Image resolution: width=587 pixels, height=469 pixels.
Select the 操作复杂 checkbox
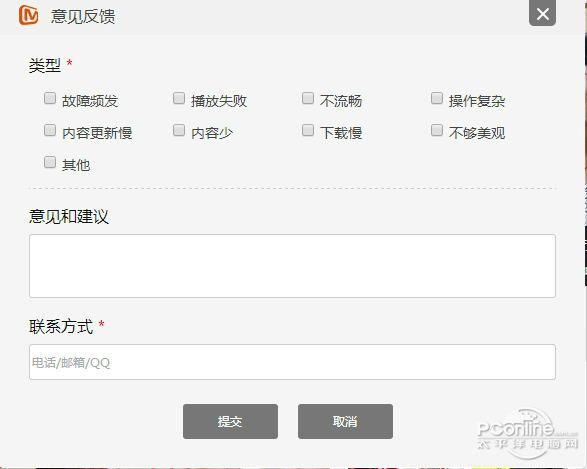point(437,98)
